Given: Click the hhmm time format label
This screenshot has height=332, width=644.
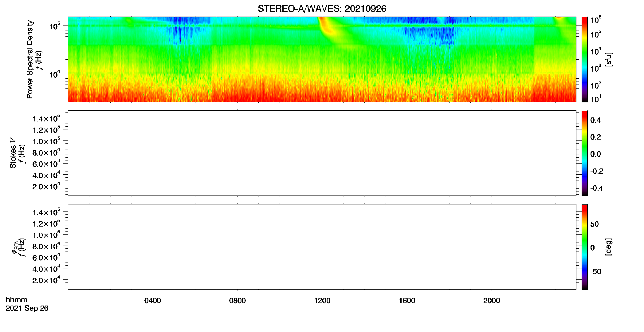Looking at the screenshot, I should click(17, 300).
